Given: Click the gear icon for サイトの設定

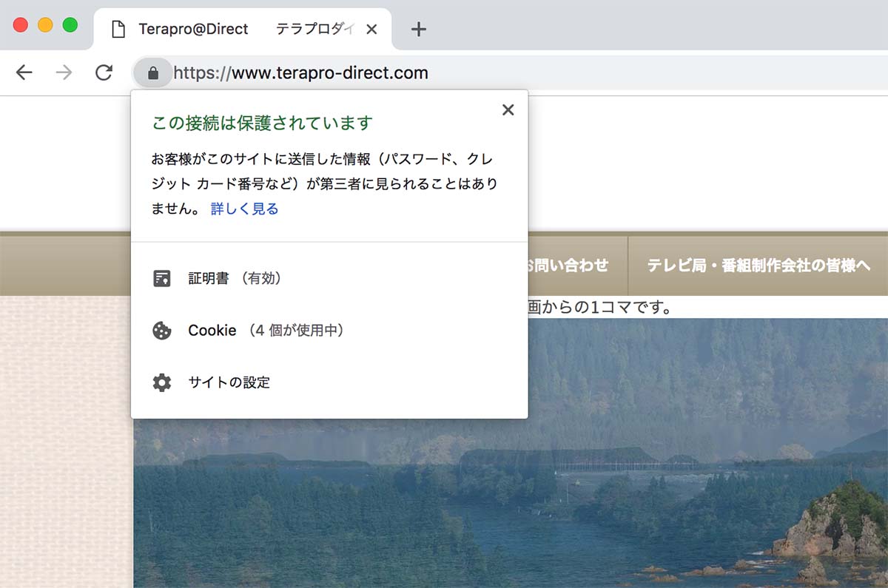Looking at the screenshot, I should click(x=161, y=382).
